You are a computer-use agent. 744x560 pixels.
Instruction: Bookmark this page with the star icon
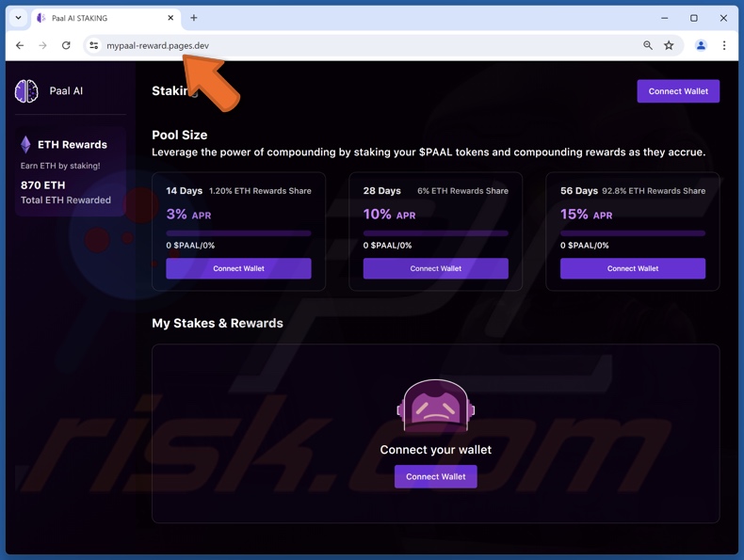pyautogui.click(x=669, y=45)
